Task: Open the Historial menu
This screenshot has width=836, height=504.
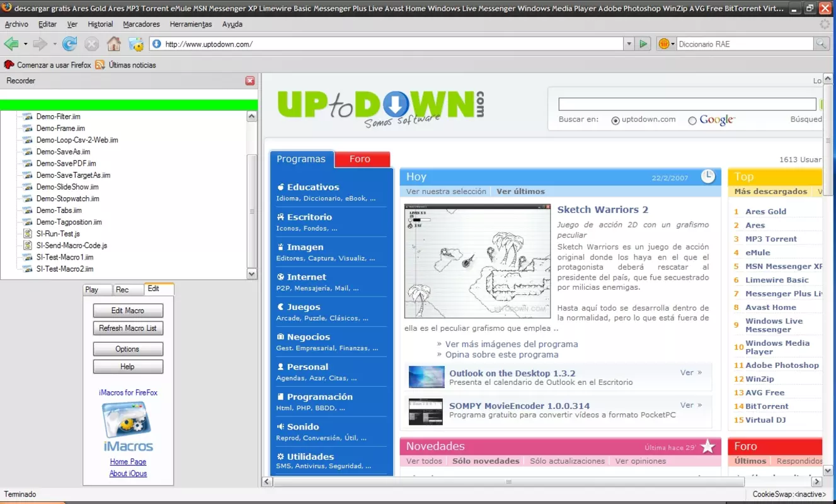Action: click(100, 24)
